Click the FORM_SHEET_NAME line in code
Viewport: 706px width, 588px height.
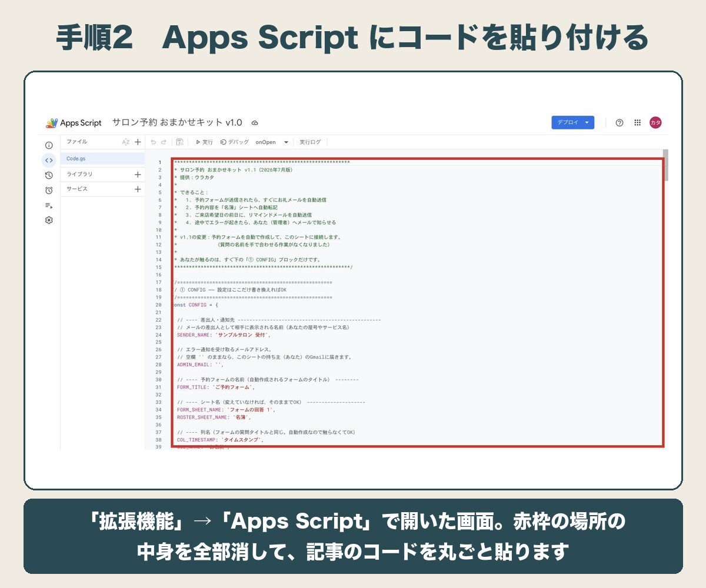tap(226, 409)
